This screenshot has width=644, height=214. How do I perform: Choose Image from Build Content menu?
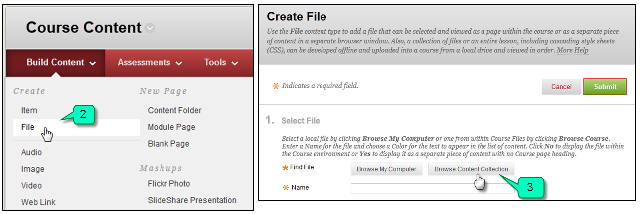pyautogui.click(x=33, y=169)
